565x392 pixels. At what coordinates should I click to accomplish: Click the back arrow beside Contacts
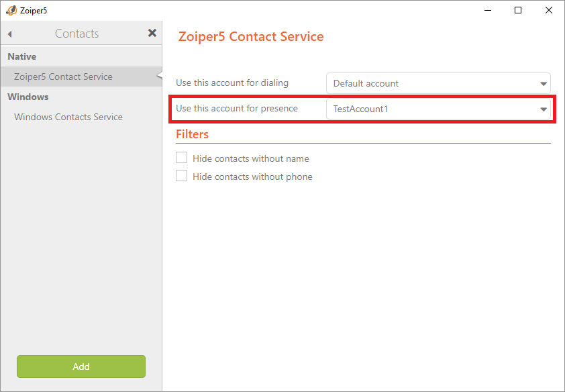click(10, 34)
